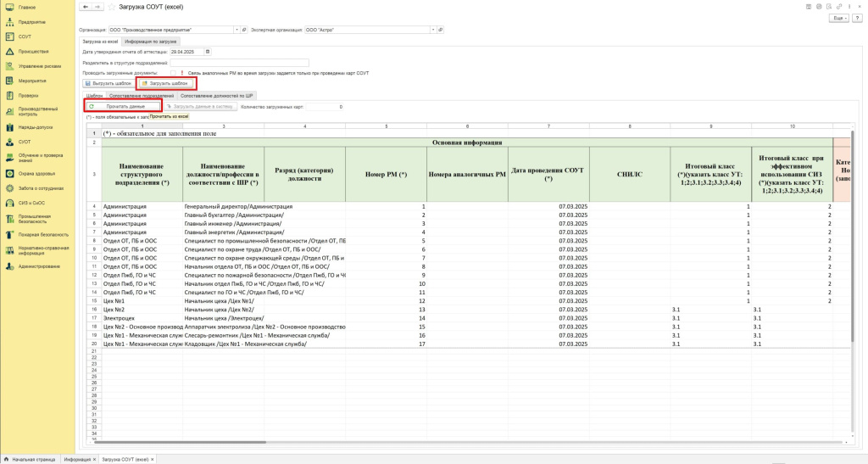Toggle Проводить загруженные документы checkbox
Screen dimensions: 868x464
tap(173, 73)
